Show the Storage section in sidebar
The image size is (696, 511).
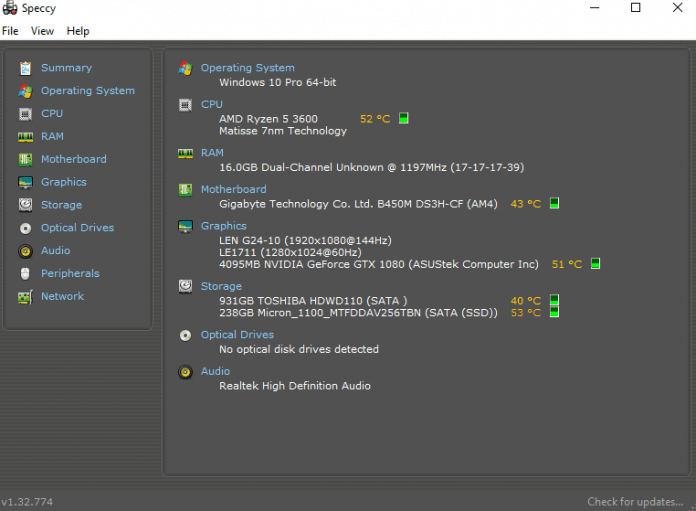pyautogui.click(x=61, y=205)
